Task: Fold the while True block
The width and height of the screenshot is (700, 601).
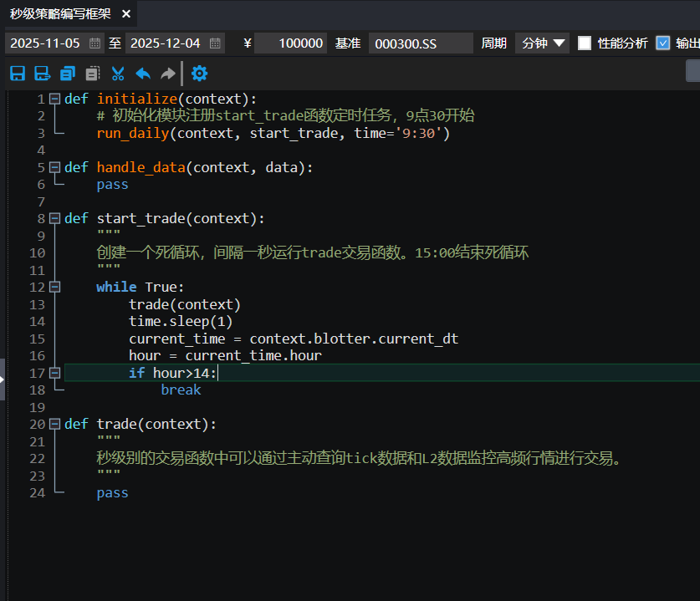Action: [x=55, y=287]
